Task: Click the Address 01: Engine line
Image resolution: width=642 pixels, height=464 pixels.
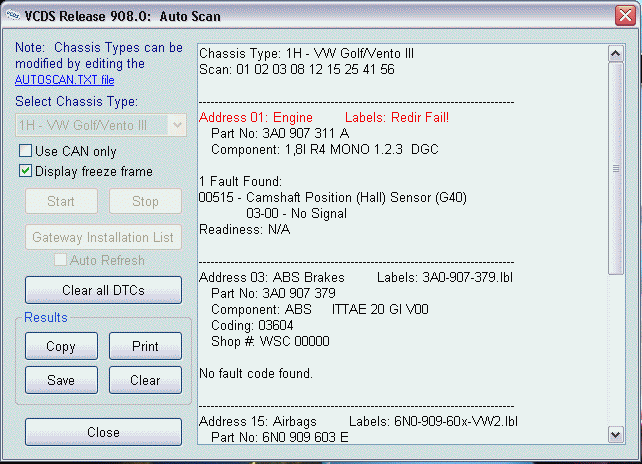Action: pos(256,118)
